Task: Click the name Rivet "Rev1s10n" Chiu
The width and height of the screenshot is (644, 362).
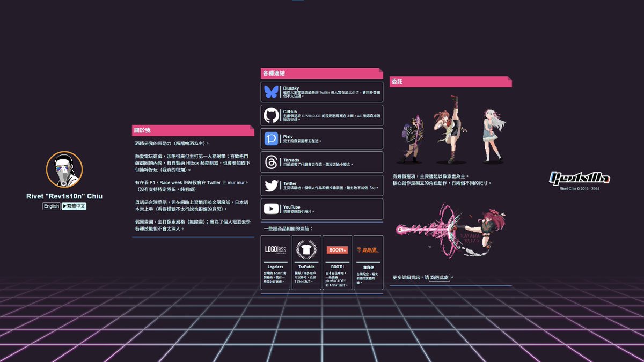Action: click(x=64, y=196)
